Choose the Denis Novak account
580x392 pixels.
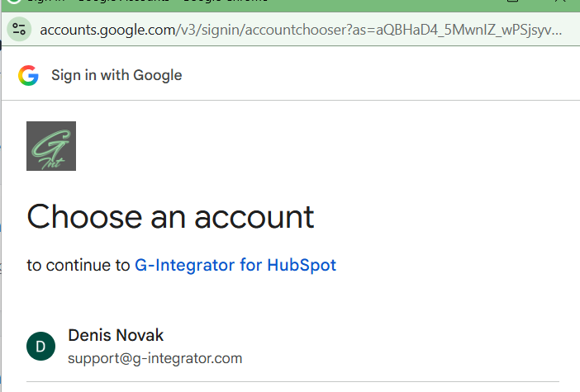(292, 346)
